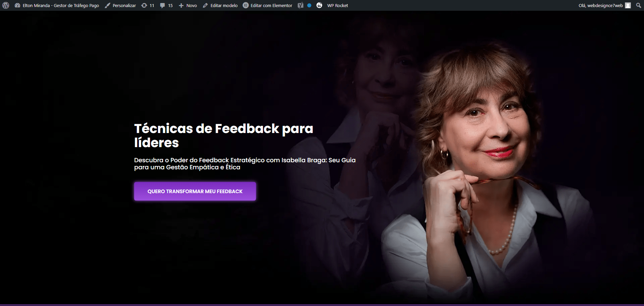Open the admin bar search magnifier

(x=638, y=5)
